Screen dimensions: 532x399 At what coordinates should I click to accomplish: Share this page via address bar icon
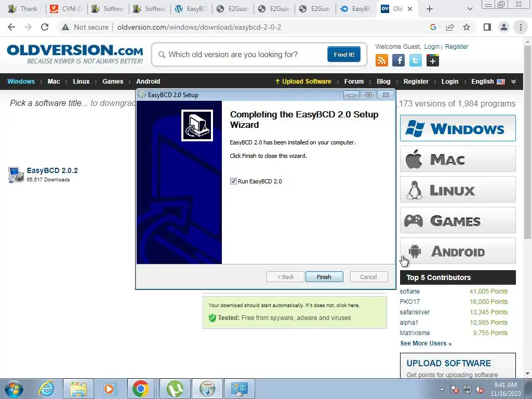pos(450,27)
